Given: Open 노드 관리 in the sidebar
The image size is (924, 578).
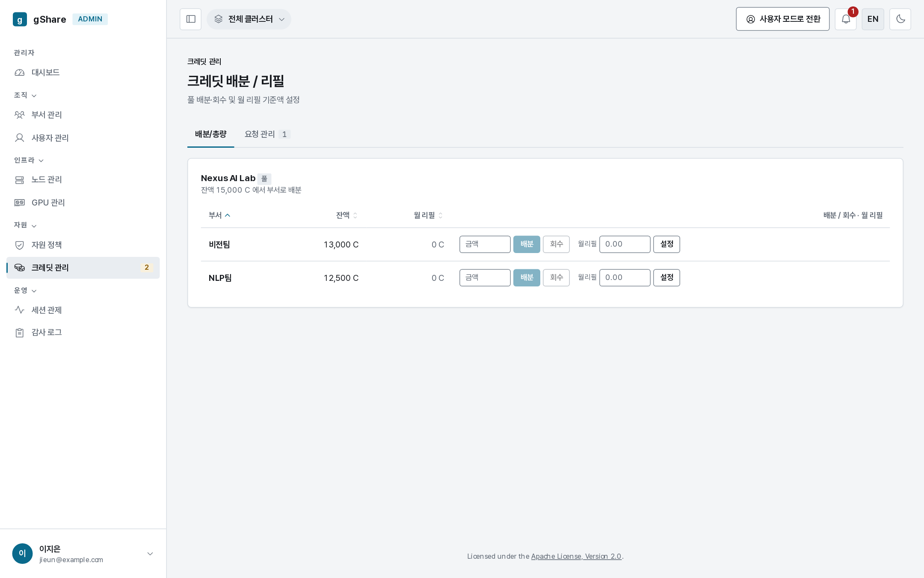Looking at the screenshot, I should (83, 180).
